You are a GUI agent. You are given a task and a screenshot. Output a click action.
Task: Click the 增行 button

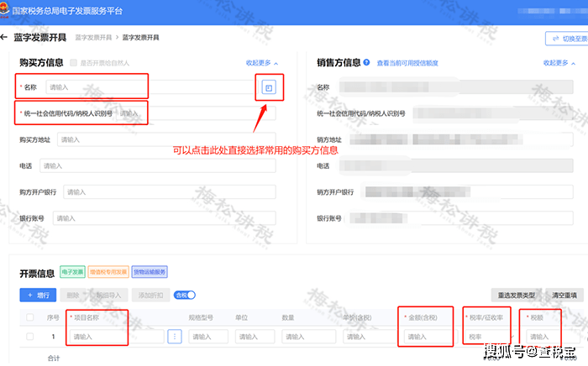pyautogui.click(x=37, y=295)
